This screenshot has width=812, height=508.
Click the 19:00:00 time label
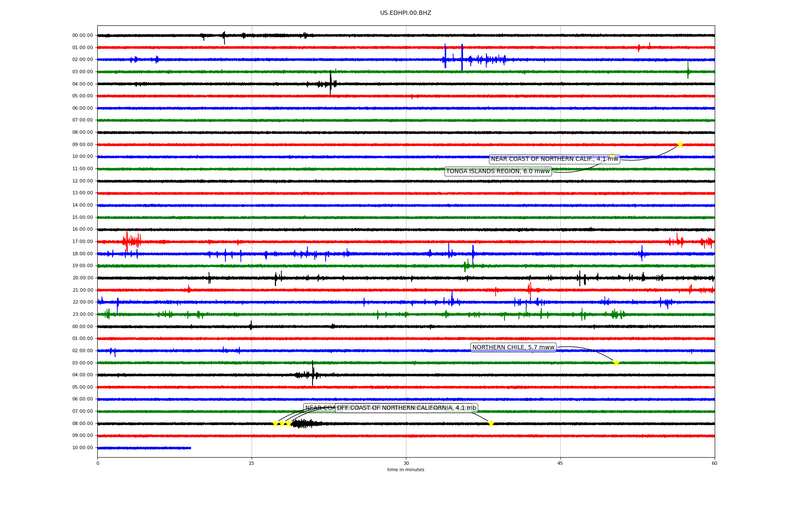pyautogui.click(x=82, y=266)
